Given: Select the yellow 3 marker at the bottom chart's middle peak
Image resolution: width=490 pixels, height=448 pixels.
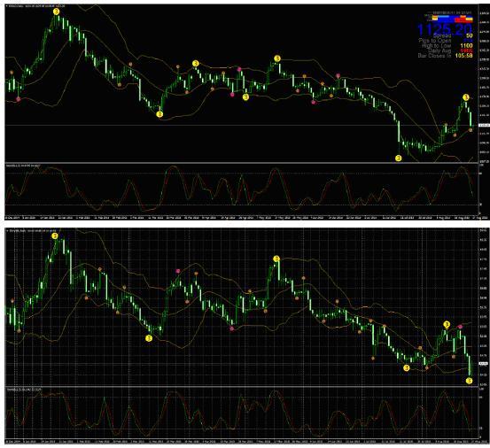Looking at the screenshot, I should tap(276, 259).
